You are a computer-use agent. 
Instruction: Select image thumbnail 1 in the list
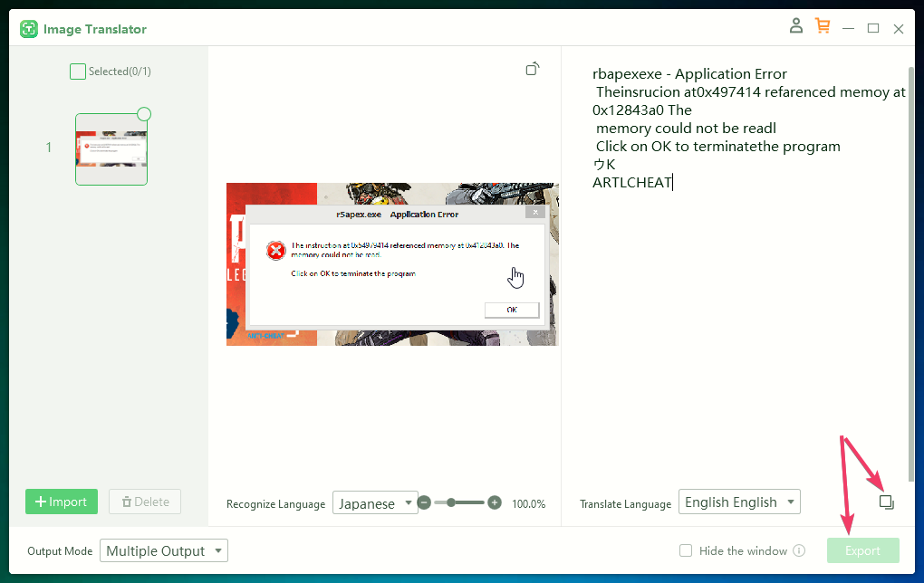111,149
